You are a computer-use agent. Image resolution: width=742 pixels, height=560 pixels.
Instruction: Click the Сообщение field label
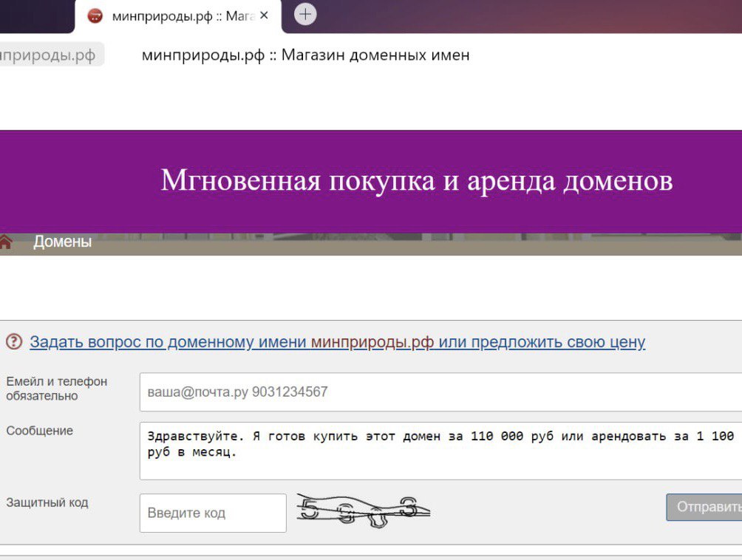coord(40,431)
